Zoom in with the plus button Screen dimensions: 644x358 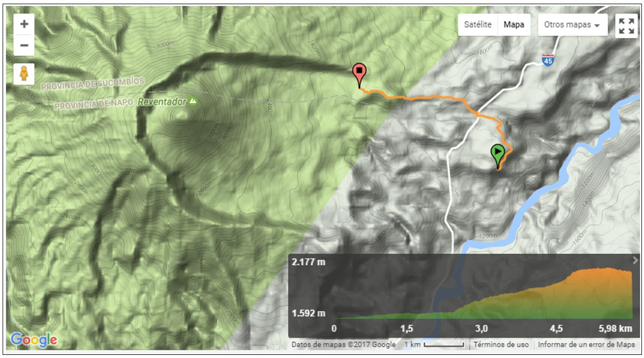coord(24,24)
